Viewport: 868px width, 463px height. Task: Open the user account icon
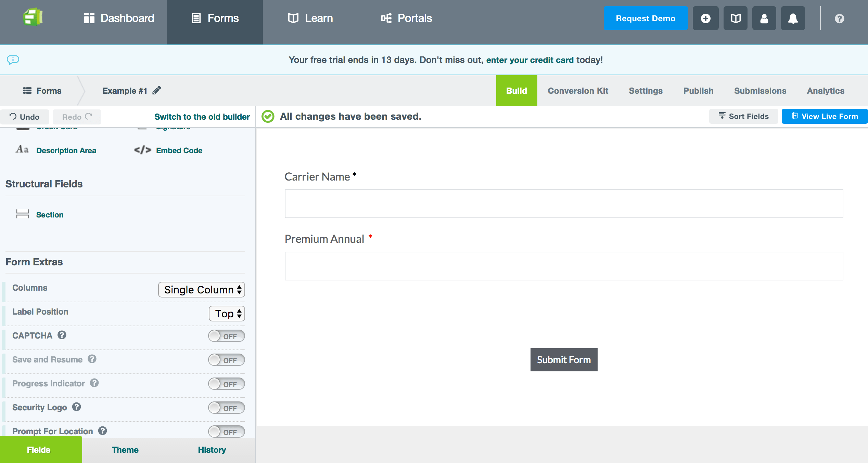pos(764,18)
